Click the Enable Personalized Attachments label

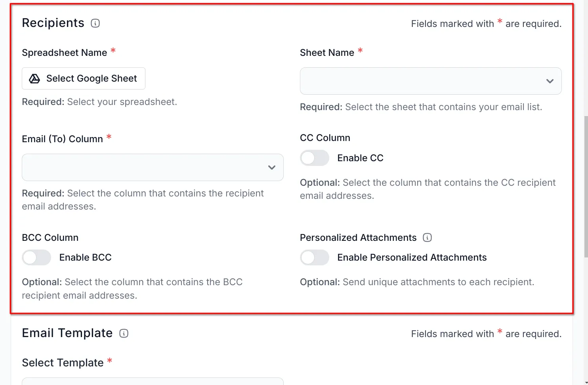point(412,257)
